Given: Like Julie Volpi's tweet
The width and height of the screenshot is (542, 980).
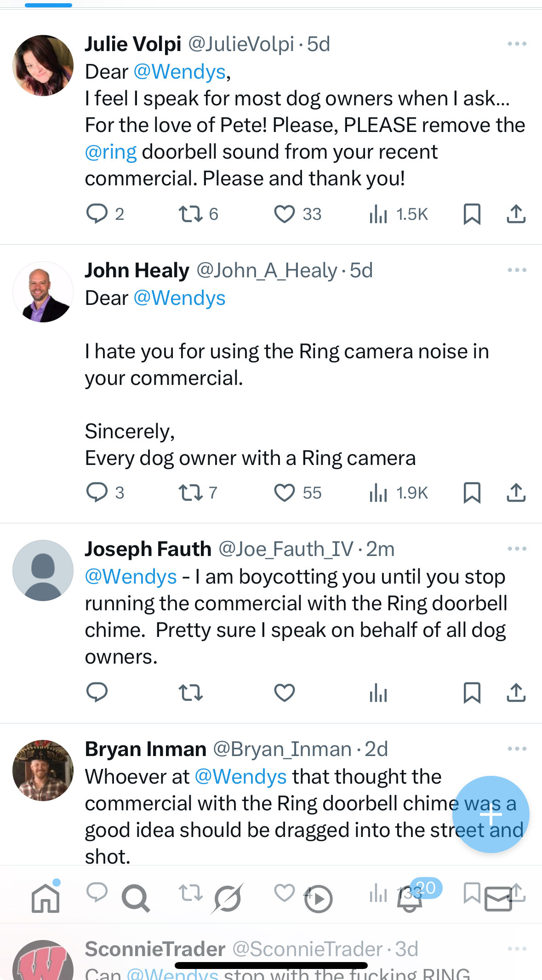Looking at the screenshot, I should [285, 214].
